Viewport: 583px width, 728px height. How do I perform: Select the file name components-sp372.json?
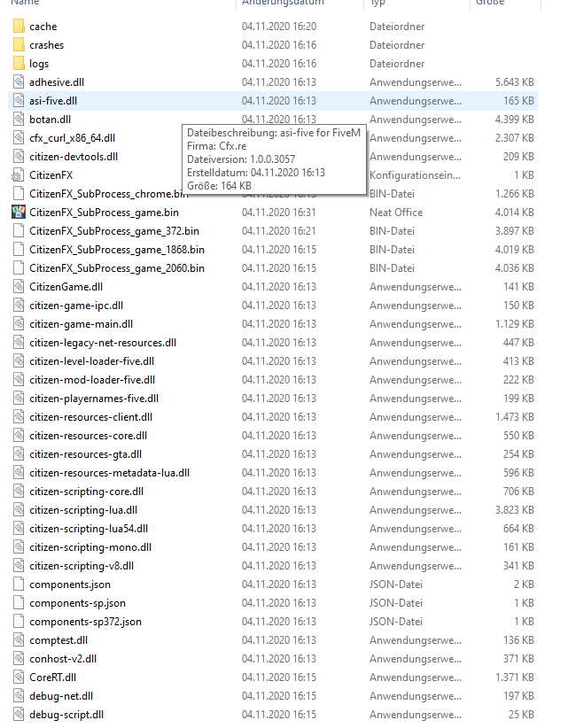click(x=85, y=621)
